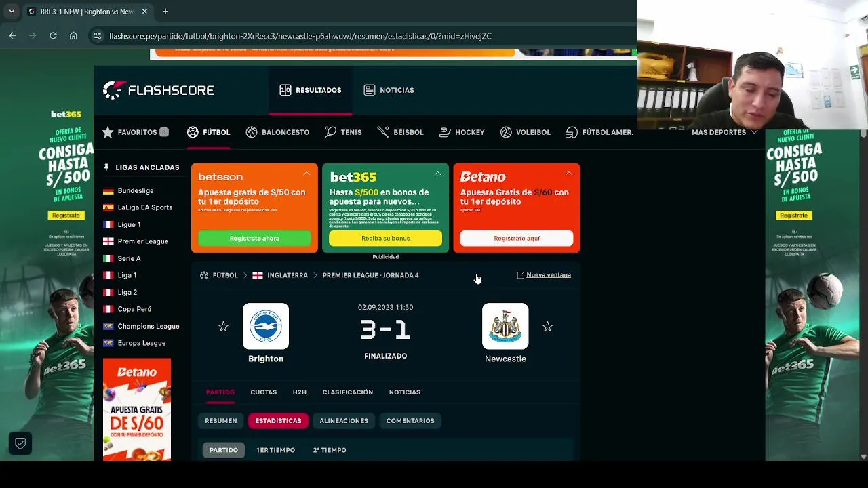Click the address bar URL
The width and height of the screenshot is (868, 488).
tap(300, 36)
